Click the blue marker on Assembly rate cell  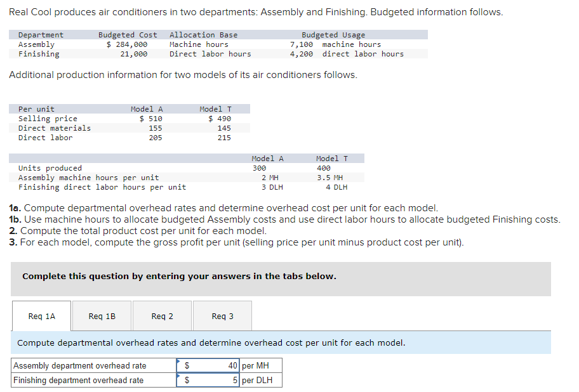(x=179, y=362)
